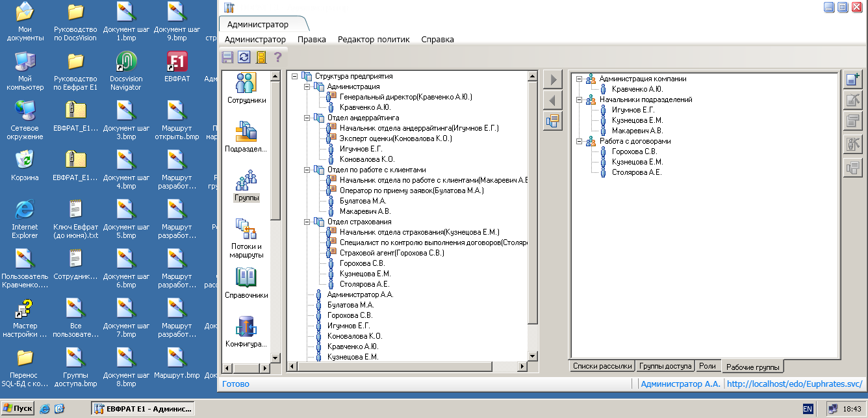Viewport: 868px width, 418px height.
Task: Collapse the Отдел страхования node
Action: (x=307, y=222)
